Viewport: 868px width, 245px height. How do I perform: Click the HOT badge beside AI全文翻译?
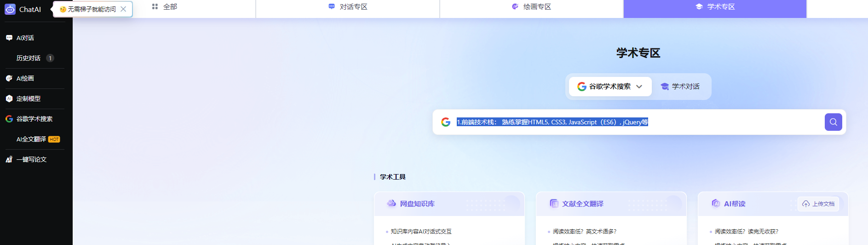click(x=54, y=140)
